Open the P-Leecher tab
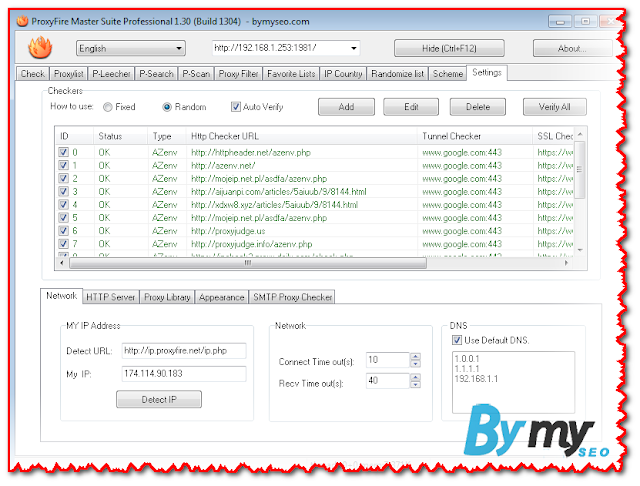 tap(111, 74)
